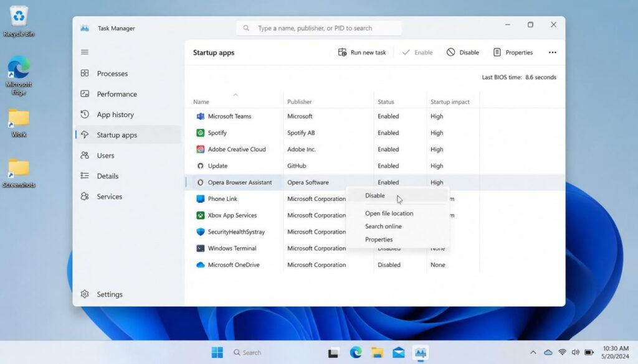Select the Phone Link icon
Screen dimensions: 638x364
pyautogui.click(x=200, y=198)
